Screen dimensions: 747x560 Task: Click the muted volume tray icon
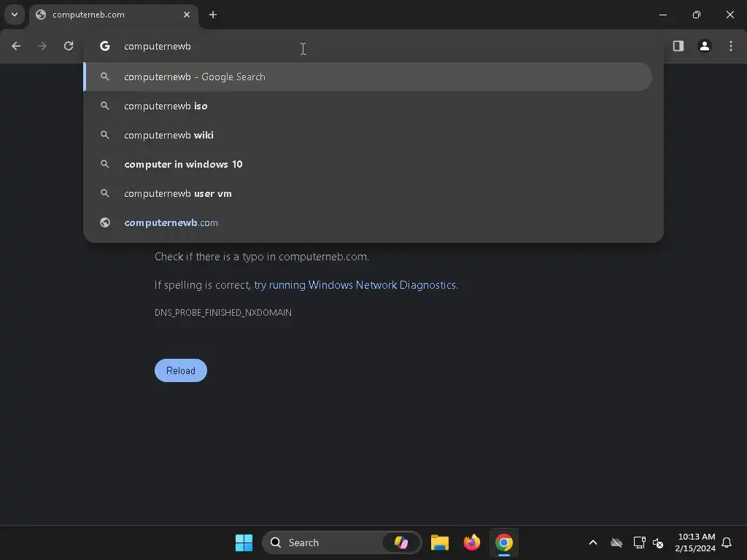click(658, 542)
